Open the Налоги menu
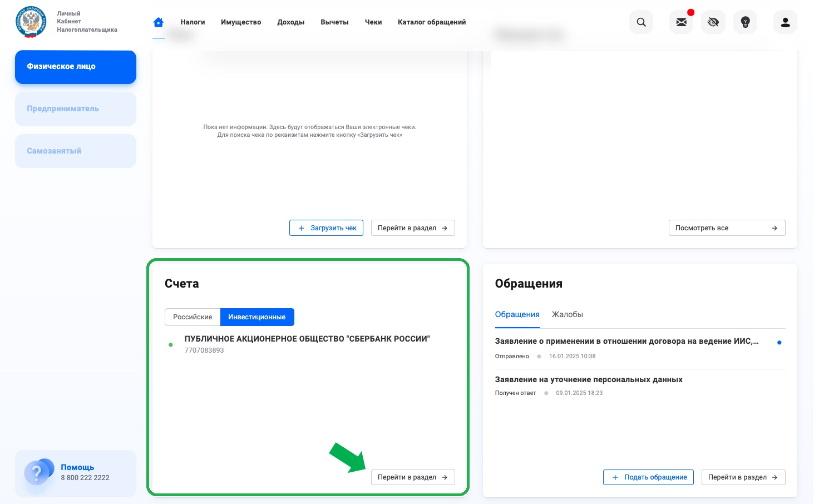814x504 pixels. click(193, 22)
